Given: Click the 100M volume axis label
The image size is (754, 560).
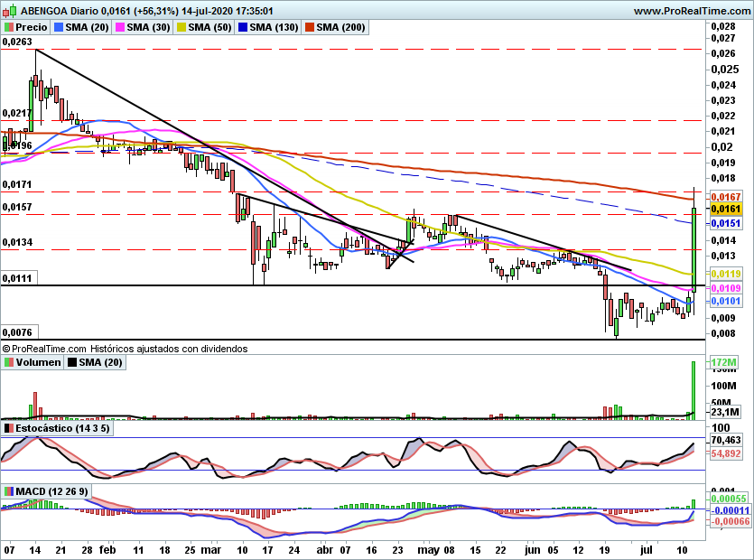Looking at the screenshot, I should click(x=723, y=386).
